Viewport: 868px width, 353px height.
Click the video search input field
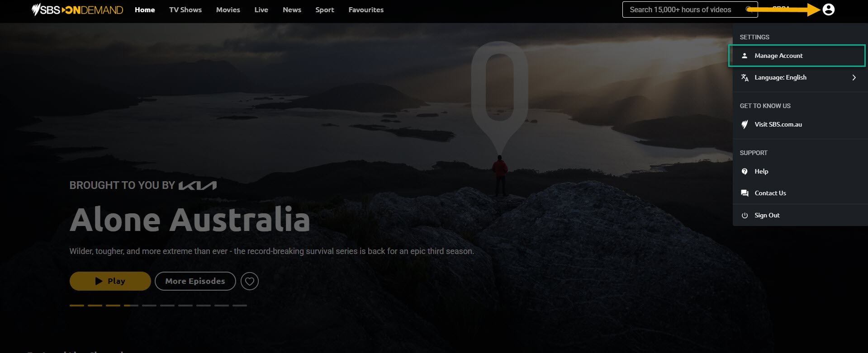click(x=683, y=9)
